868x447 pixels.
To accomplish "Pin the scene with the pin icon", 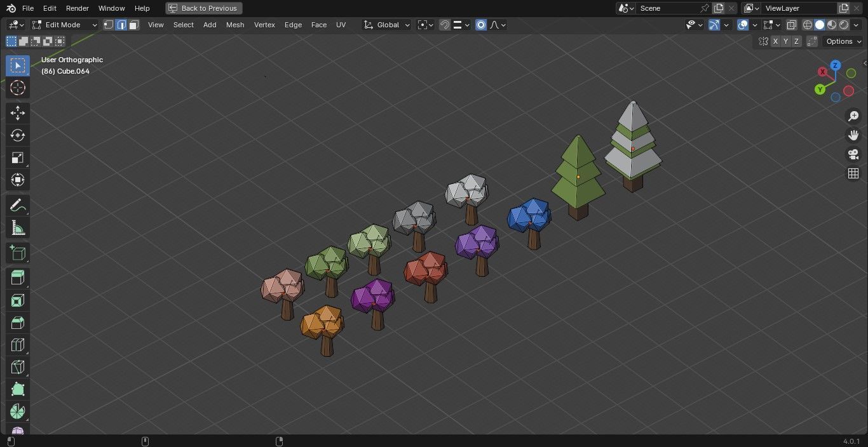I will coord(704,8).
